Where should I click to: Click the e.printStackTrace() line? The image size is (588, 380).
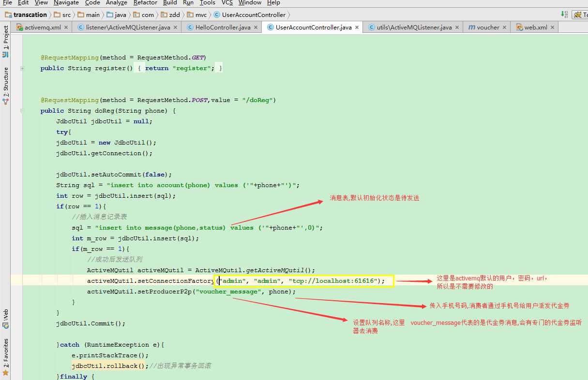pyautogui.click(x=110, y=355)
